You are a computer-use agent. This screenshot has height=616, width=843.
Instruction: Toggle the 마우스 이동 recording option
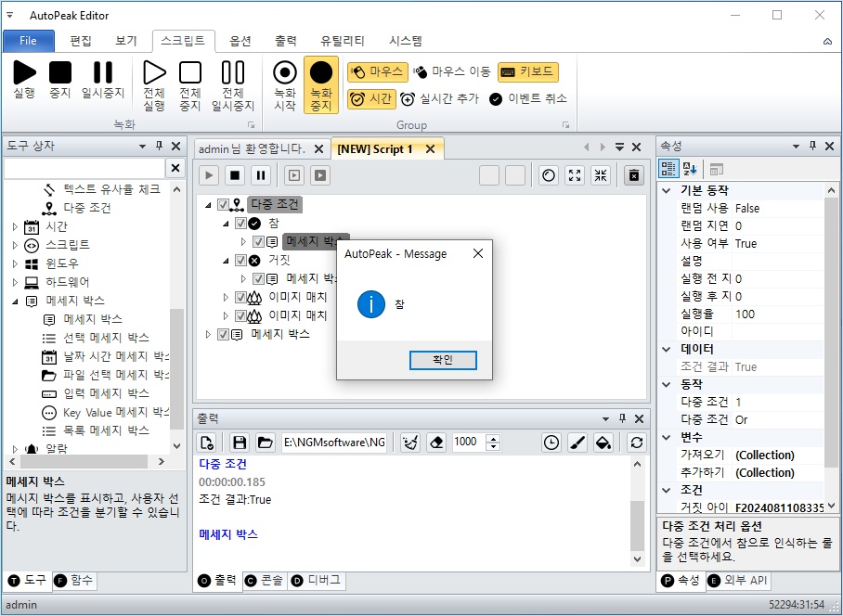click(x=452, y=71)
